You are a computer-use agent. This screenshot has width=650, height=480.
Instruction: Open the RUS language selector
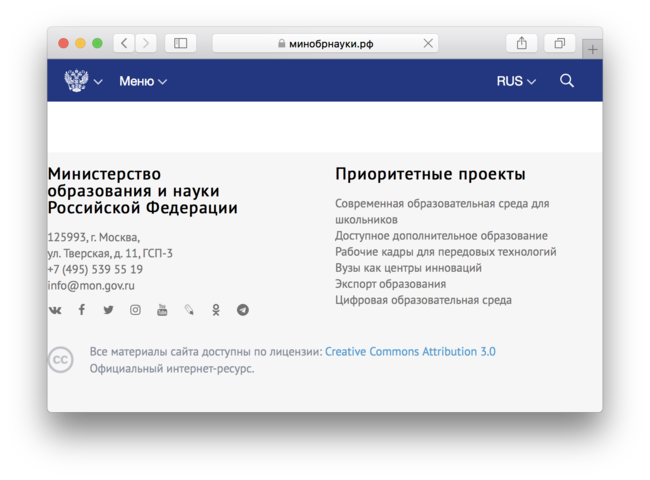(516, 81)
